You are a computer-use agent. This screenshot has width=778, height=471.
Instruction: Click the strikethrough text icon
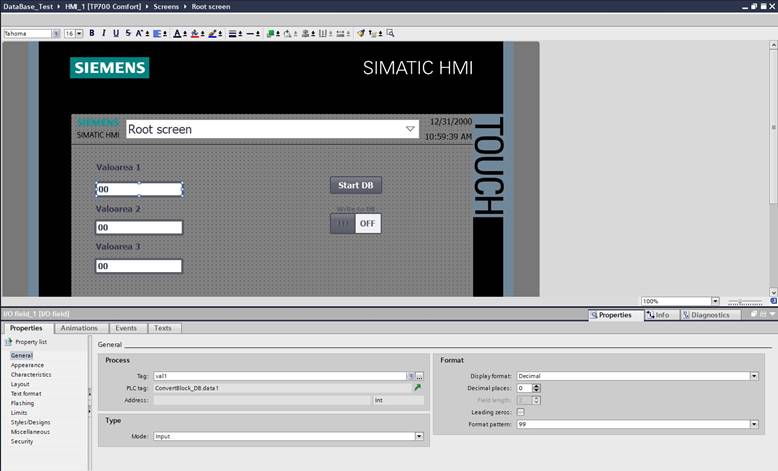tap(127, 33)
